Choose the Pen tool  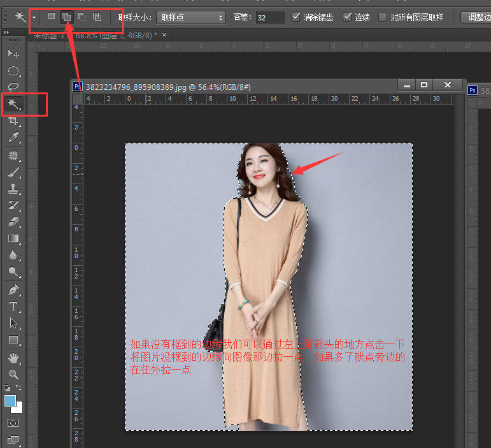(x=13, y=290)
